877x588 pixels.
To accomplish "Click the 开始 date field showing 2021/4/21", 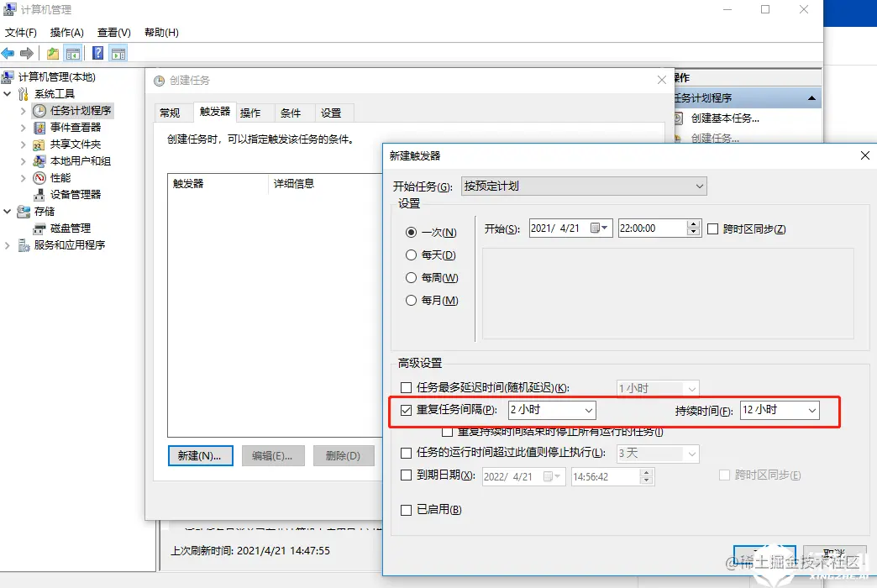I will coord(561,228).
